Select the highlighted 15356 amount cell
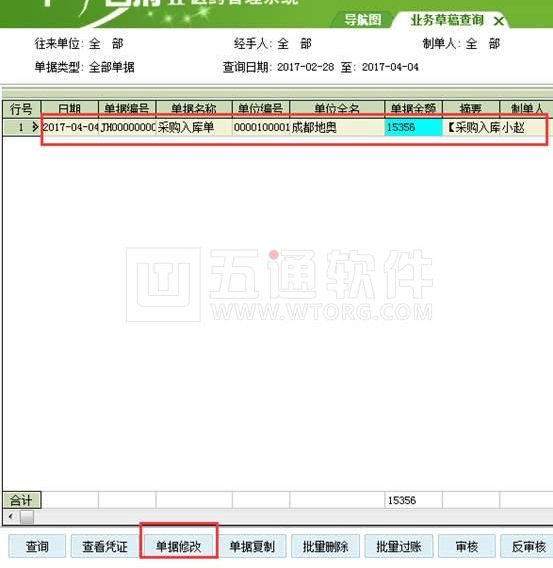553x568 pixels. 413,127
